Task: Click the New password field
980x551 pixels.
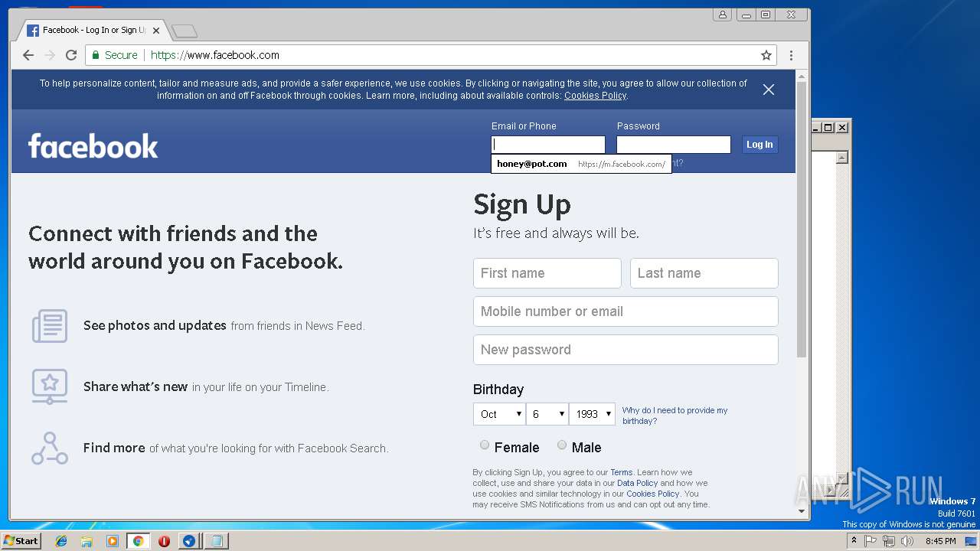Action: 626,350
